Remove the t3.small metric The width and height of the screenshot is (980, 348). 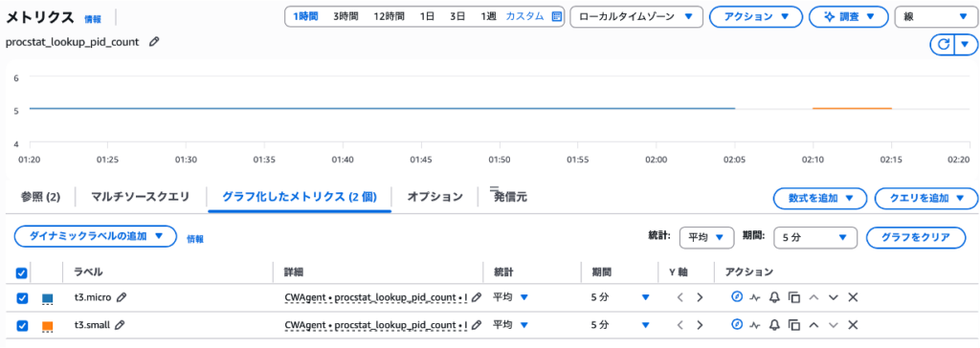point(852,325)
